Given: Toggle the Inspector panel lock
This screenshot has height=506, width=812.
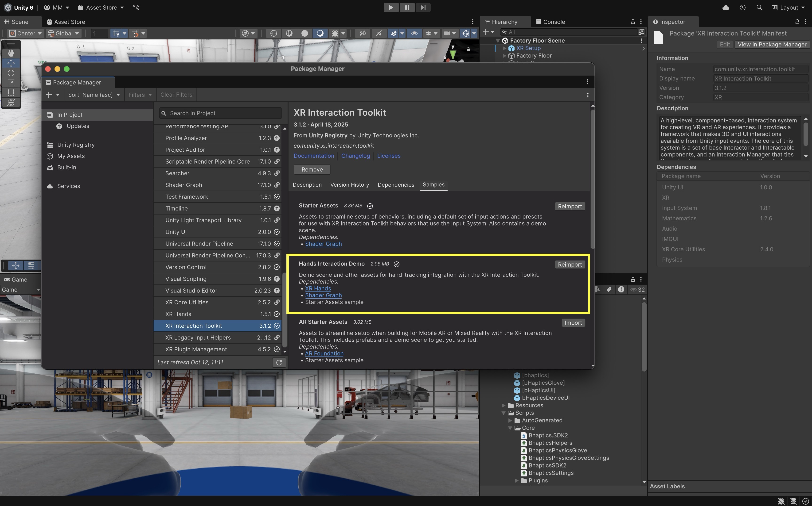Looking at the screenshot, I should 797,22.
